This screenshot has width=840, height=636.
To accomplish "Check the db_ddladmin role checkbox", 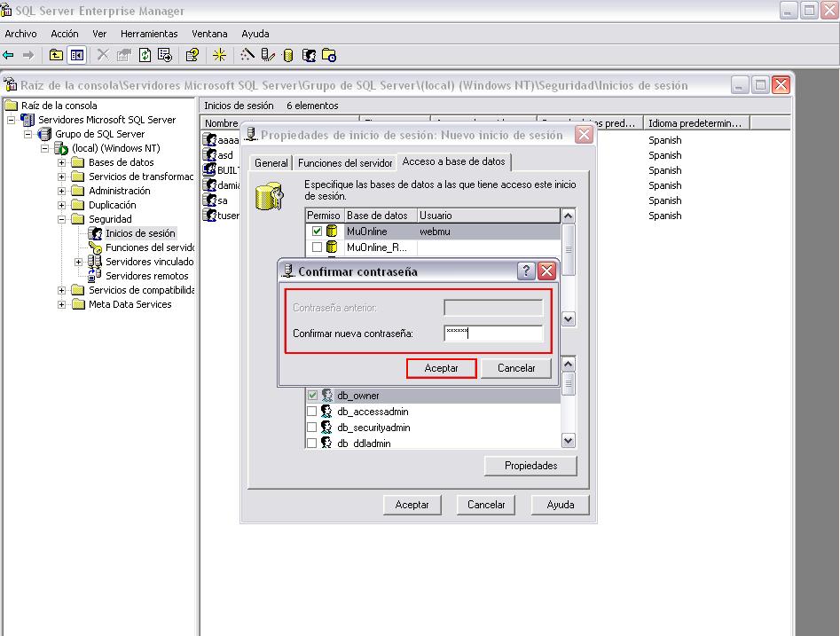I will pos(312,444).
